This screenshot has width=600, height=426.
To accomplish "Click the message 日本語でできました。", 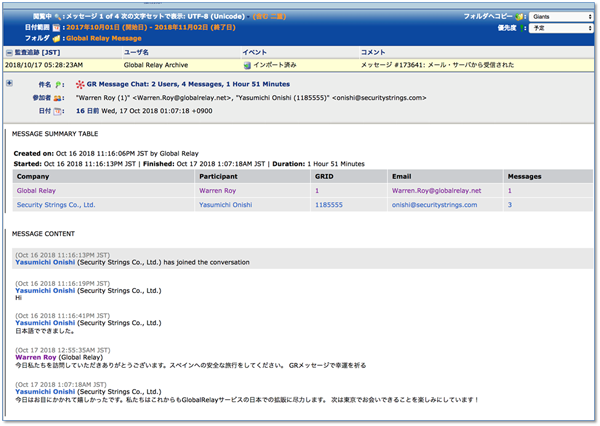I will point(45,331).
